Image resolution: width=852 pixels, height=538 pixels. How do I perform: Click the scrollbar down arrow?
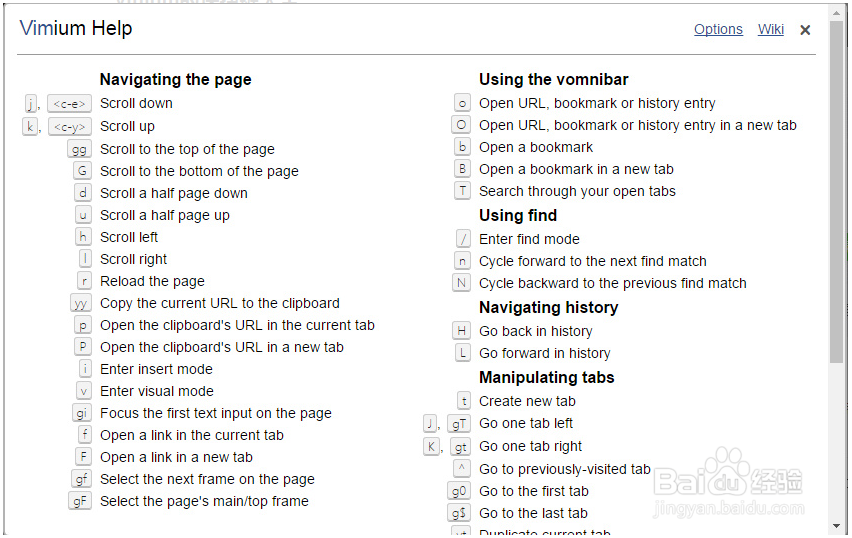[x=837, y=526]
